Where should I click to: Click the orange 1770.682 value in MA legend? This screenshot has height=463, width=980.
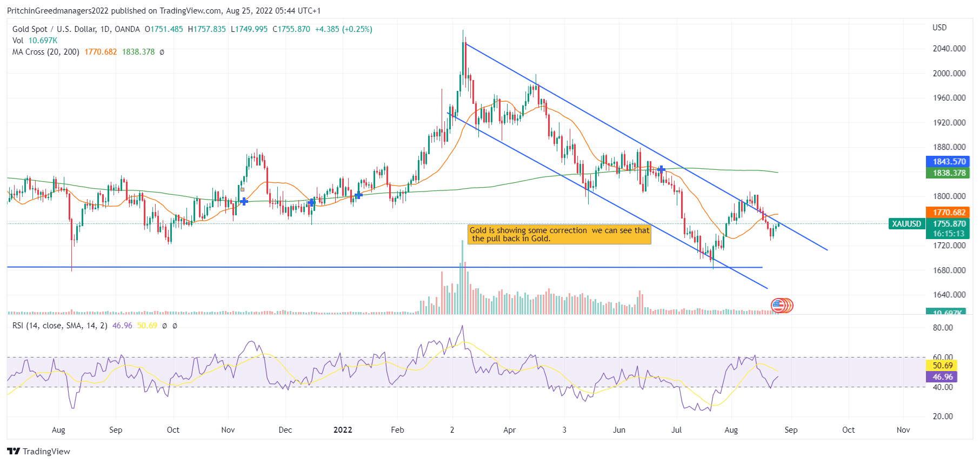click(x=101, y=52)
